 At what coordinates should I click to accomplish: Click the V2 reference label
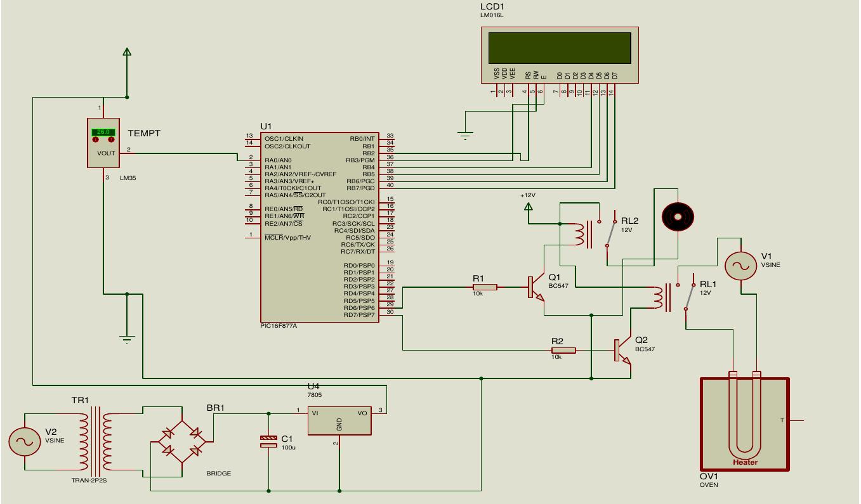point(51,432)
